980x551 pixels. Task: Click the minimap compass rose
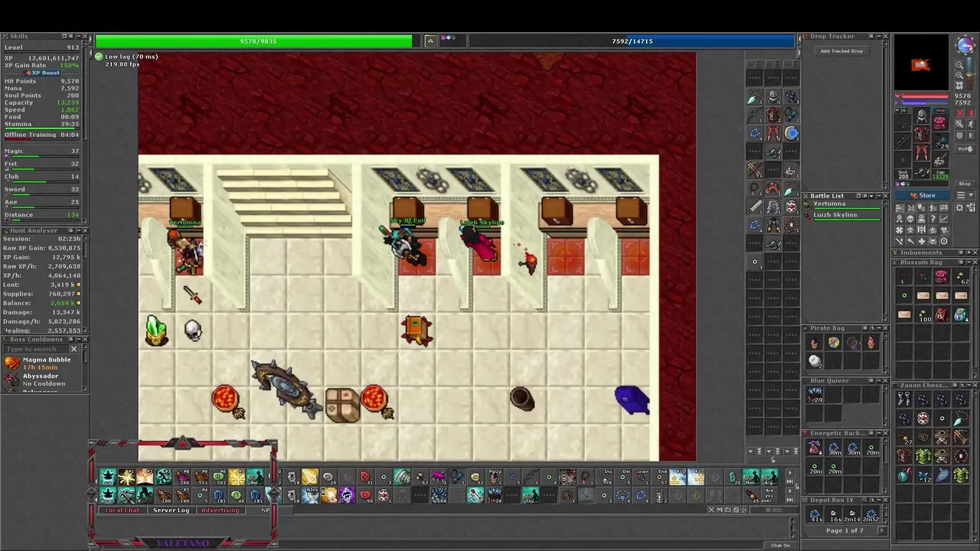(965, 44)
